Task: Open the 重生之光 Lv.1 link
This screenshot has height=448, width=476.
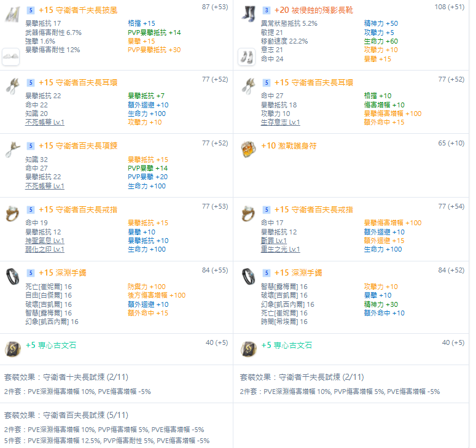Action: click(280, 249)
